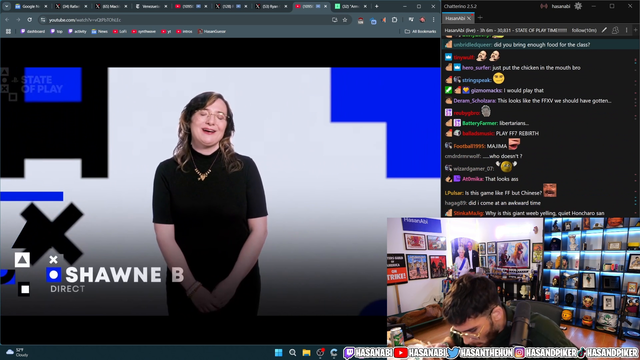Go back in the browser

7,20
